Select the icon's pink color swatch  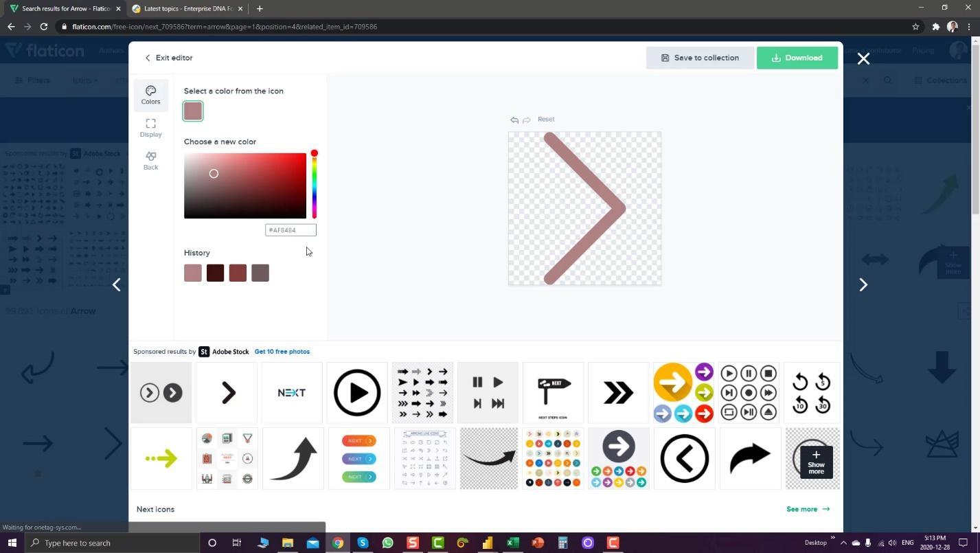[193, 111]
